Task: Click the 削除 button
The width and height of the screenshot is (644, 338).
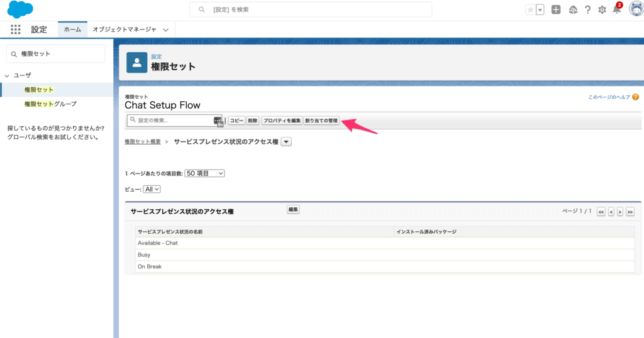Action: [x=253, y=121]
